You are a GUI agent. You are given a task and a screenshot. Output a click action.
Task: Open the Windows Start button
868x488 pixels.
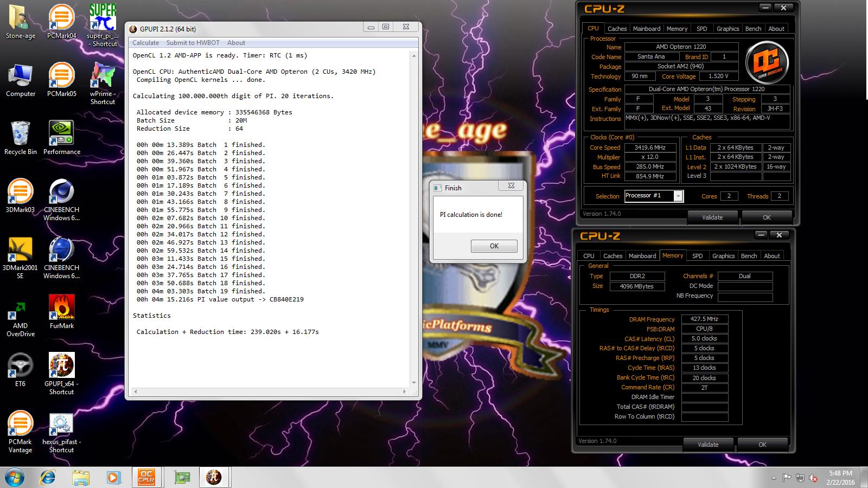point(15,478)
